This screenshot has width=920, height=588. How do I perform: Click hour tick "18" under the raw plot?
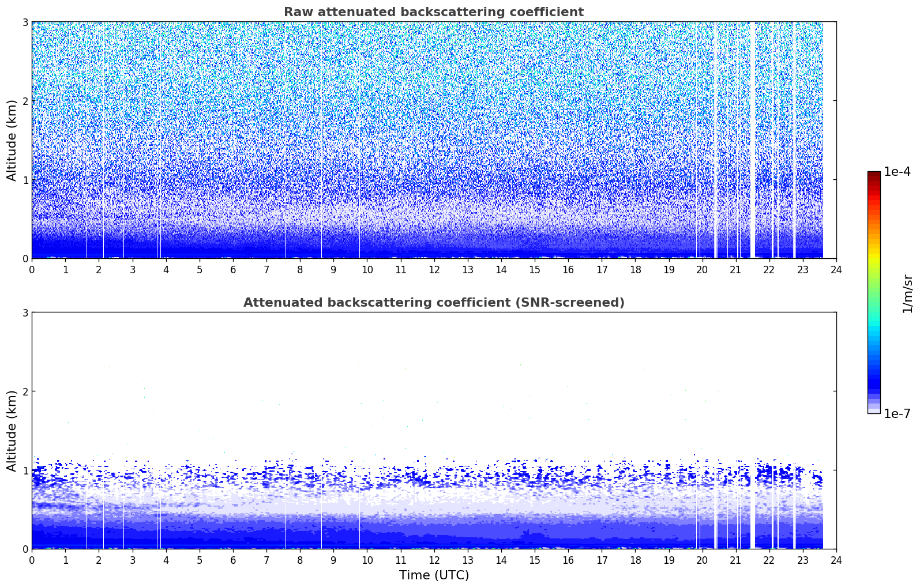tap(635, 269)
